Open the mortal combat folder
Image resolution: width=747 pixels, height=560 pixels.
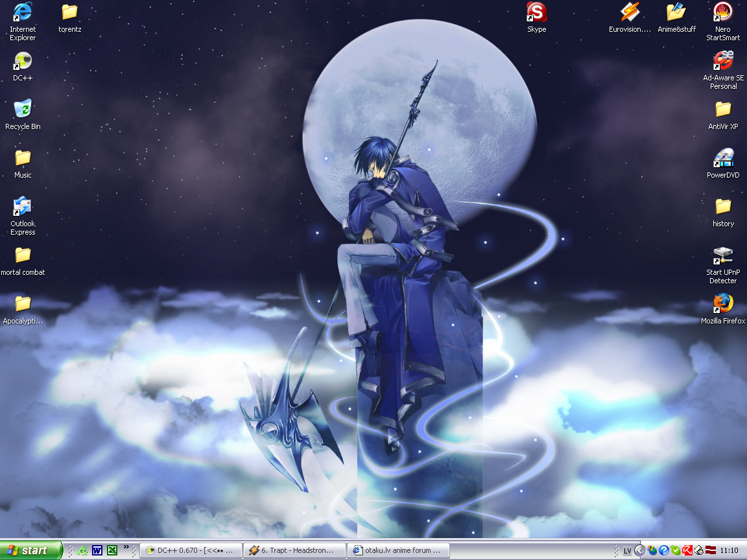23,261
